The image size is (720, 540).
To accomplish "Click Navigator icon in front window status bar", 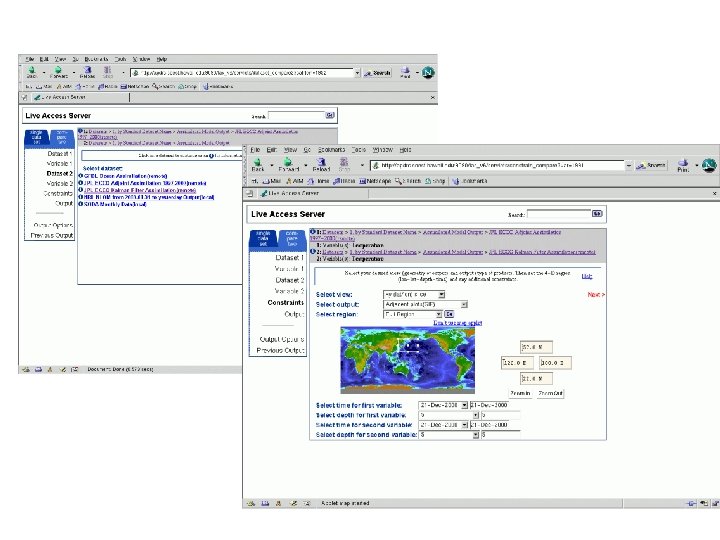I will click(251, 503).
